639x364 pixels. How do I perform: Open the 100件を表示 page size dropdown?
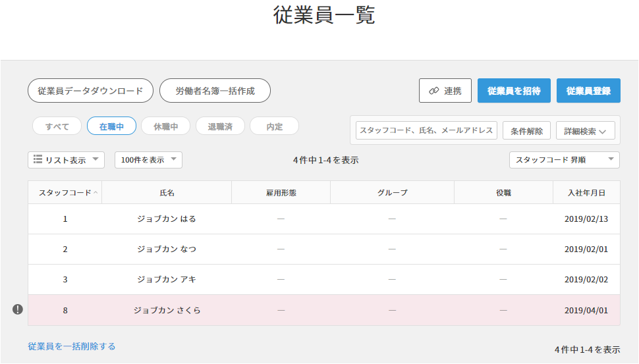click(148, 160)
